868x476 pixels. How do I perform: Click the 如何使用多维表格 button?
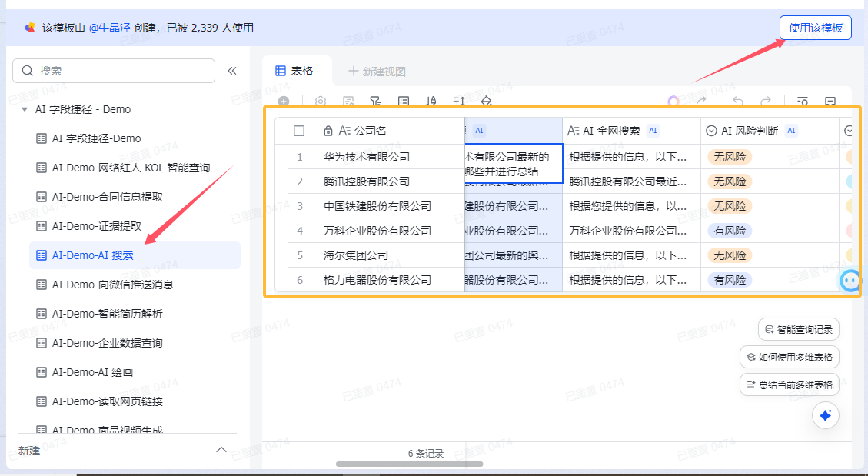point(790,357)
